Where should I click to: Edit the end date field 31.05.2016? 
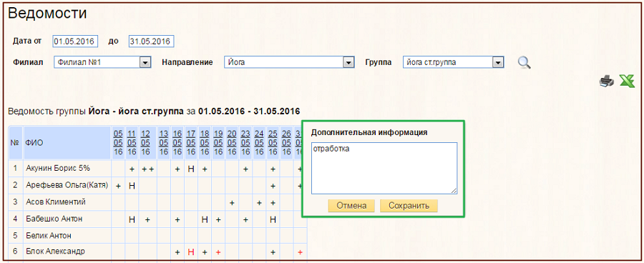click(x=152, y=41)
